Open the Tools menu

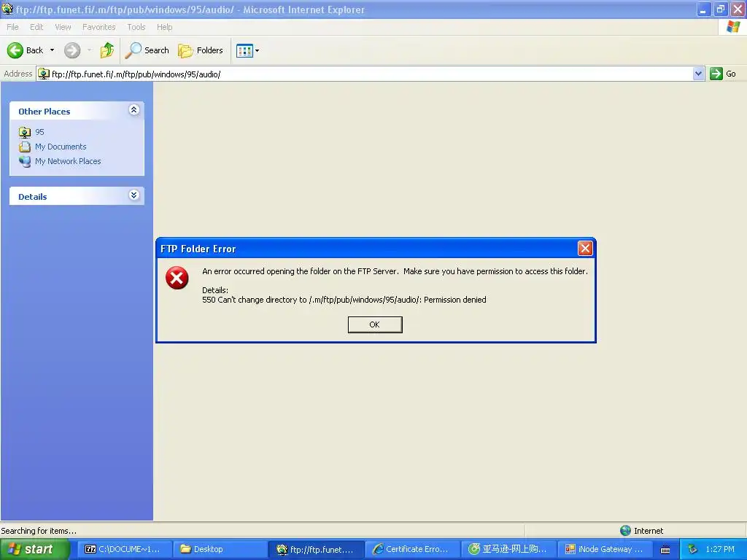136,27
